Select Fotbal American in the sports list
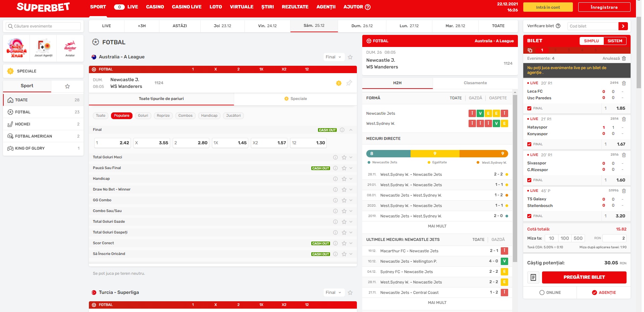644x312 pixels. coord(43,136)
